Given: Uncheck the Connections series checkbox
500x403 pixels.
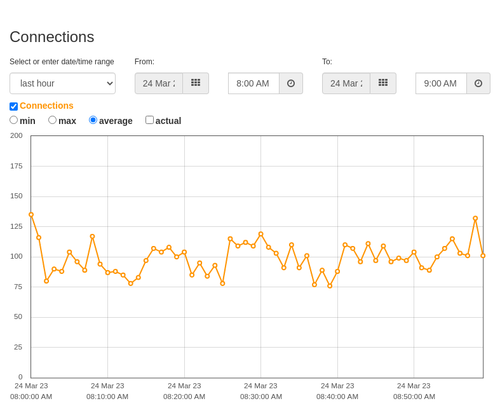Looking at the screenshot, I should pyautogui.click(x=14, y=106).
